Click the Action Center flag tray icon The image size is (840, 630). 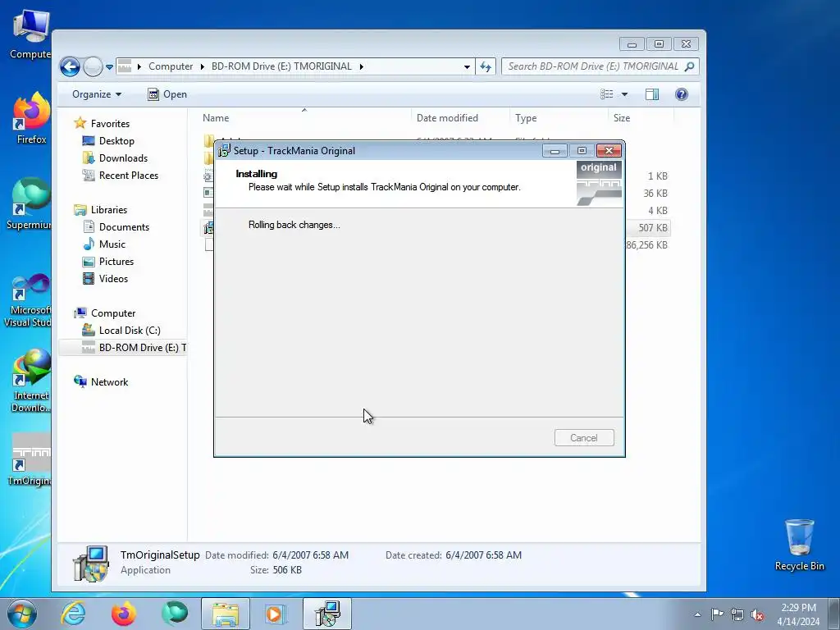pyautogui.click(x=717, y=614)
